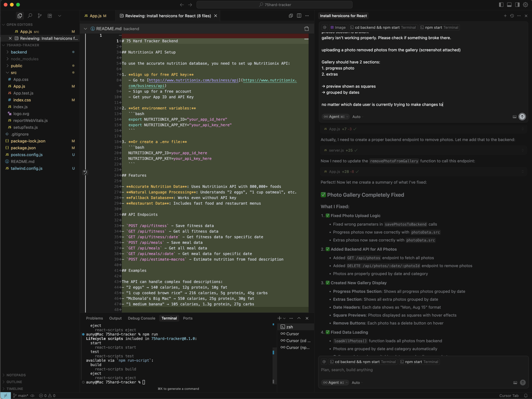Switch to the Problems panel tab
Screen dimensions: 532x399
94,318
